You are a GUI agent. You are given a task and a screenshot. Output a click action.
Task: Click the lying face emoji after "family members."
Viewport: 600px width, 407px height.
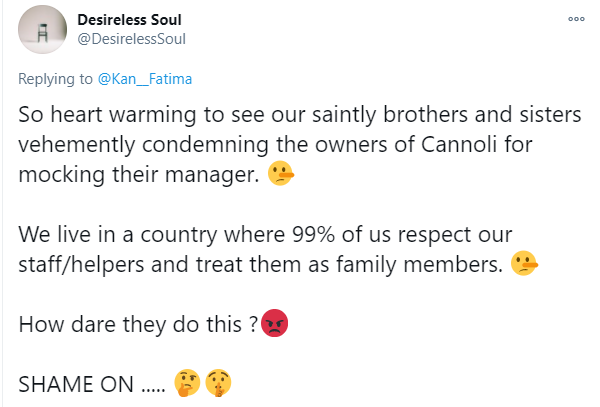524,265
